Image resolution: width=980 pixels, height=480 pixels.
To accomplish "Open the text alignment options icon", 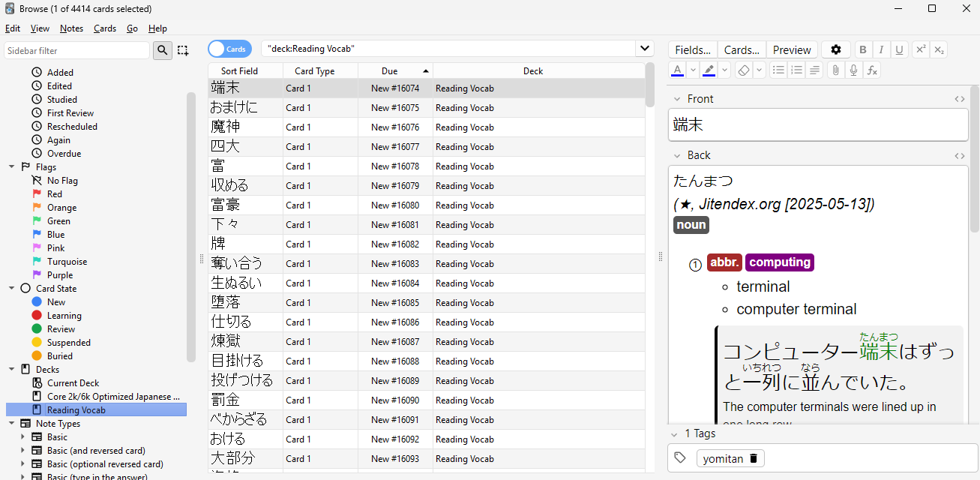I will point(815,70).
